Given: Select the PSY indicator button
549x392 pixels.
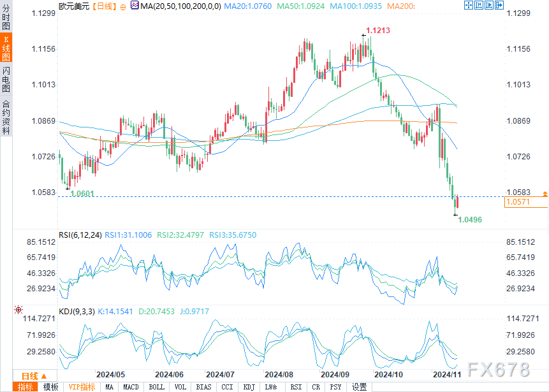Looking at the screenshot, I should tap(336, 387).
